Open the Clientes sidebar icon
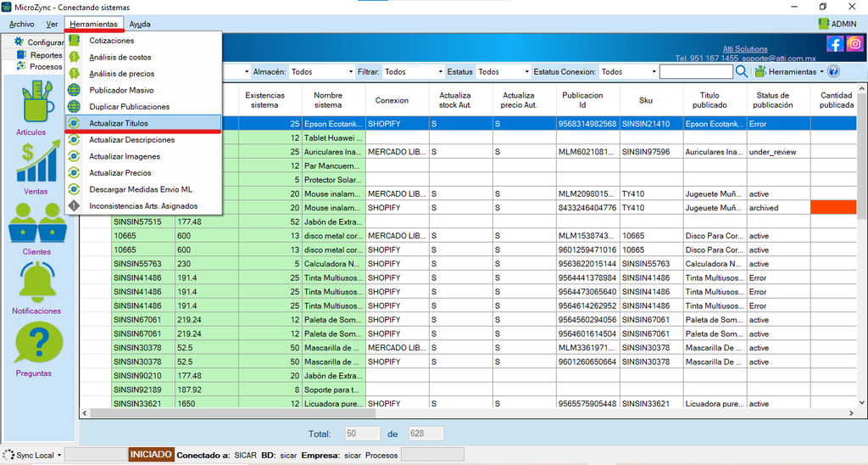Viewport: 868px width, 465px height. coord(37,223)
